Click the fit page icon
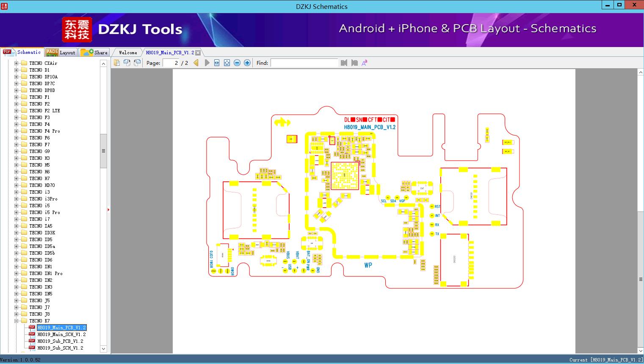The width and height of the screenshot is (644, 364). coord(227,63)
